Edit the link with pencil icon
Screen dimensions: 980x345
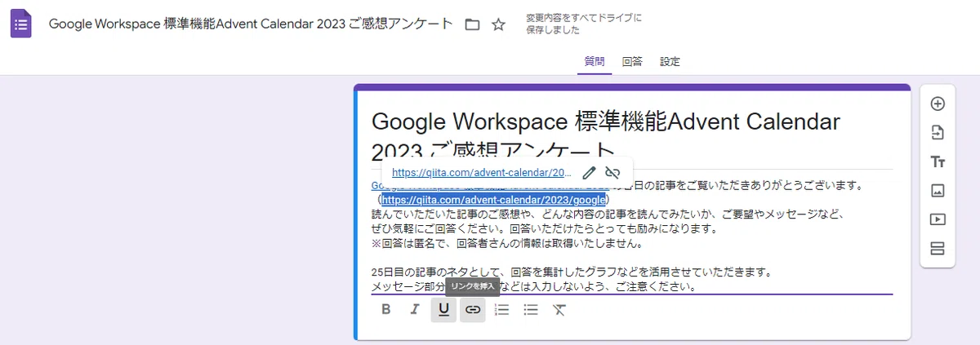pos(589,172)
